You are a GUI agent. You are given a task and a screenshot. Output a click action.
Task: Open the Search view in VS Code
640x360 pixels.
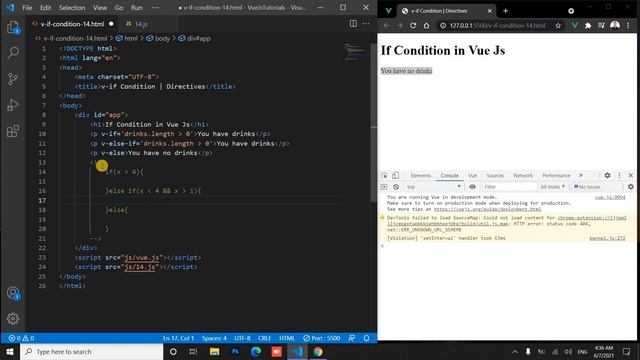coord(13,53)
